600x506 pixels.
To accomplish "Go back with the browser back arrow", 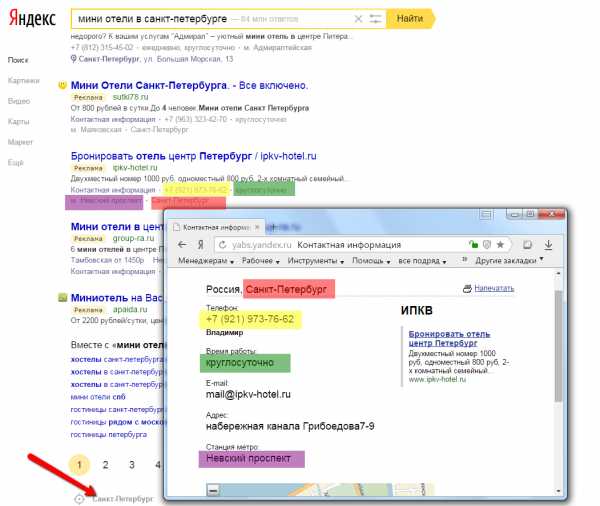I will [x=182, y=245].
